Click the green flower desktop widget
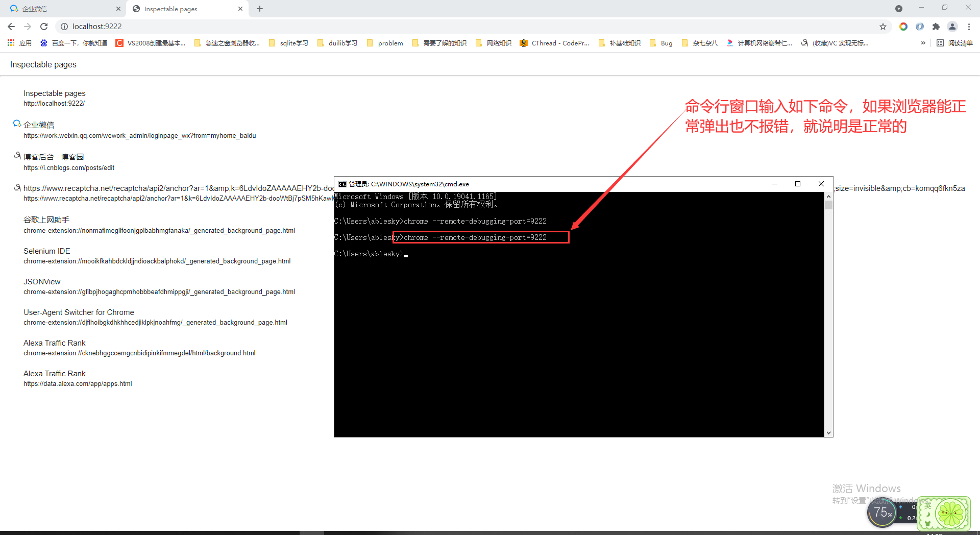 (x=944, y=514)
